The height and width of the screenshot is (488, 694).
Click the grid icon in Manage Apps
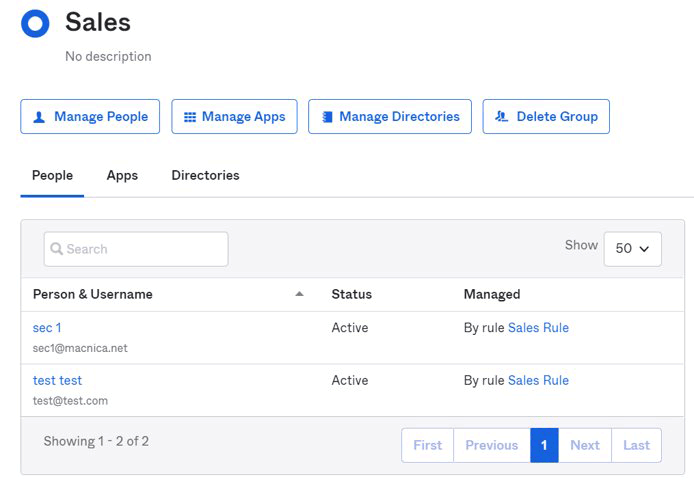190,117
